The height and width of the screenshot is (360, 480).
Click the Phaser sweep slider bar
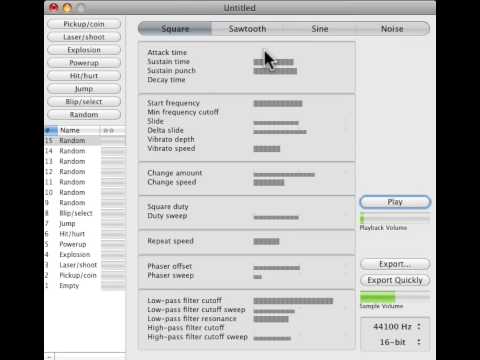pyautogui.click(x=258, y=277)
